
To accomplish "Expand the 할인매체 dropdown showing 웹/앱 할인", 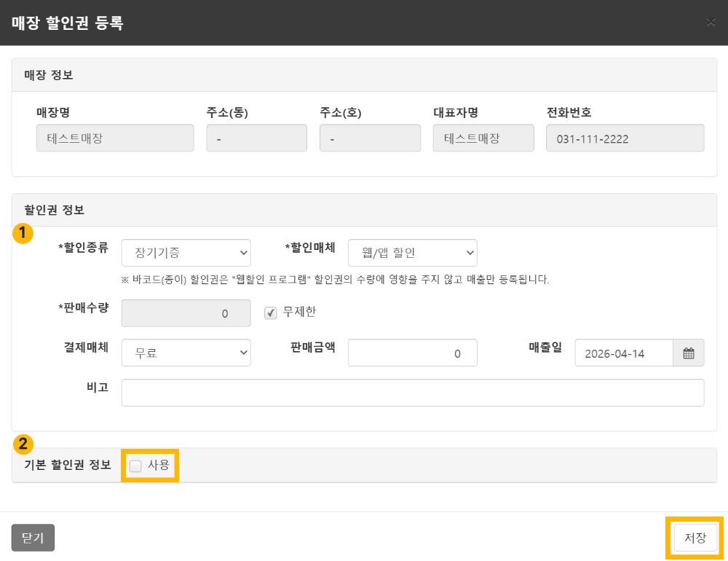I will click(x=412, y=253).
